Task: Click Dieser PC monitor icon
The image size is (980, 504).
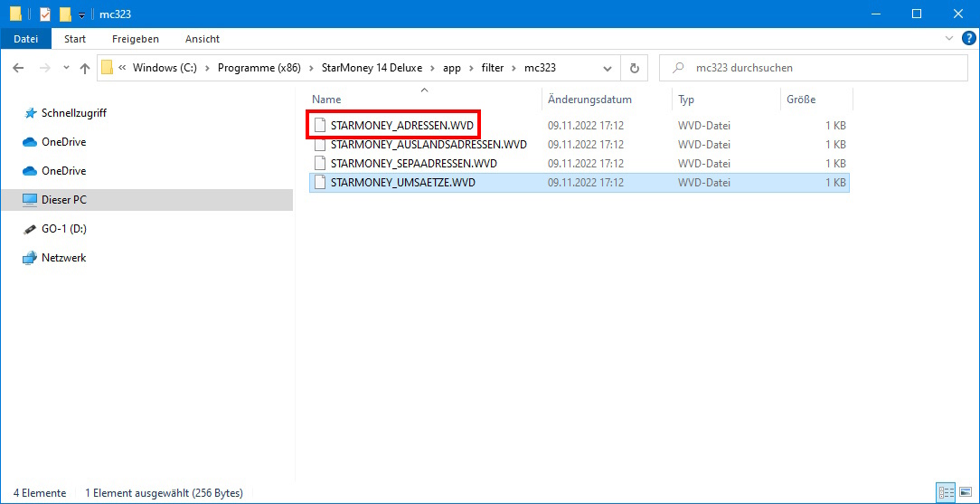Action: click(29, 200)
